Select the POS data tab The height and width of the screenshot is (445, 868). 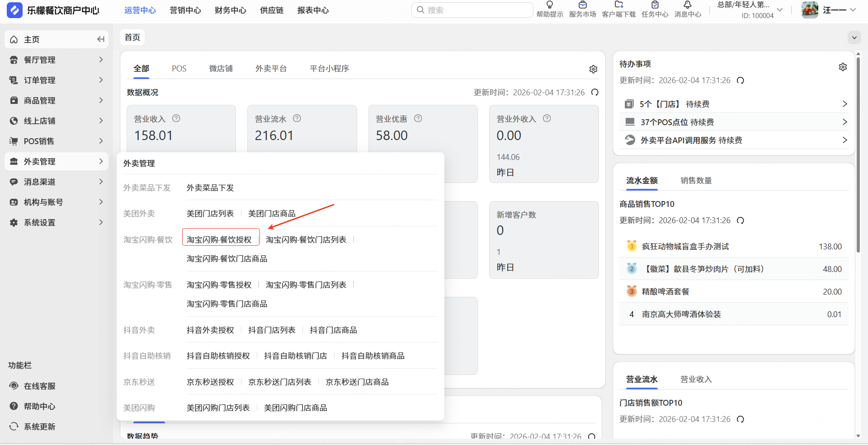click(179, 69)
